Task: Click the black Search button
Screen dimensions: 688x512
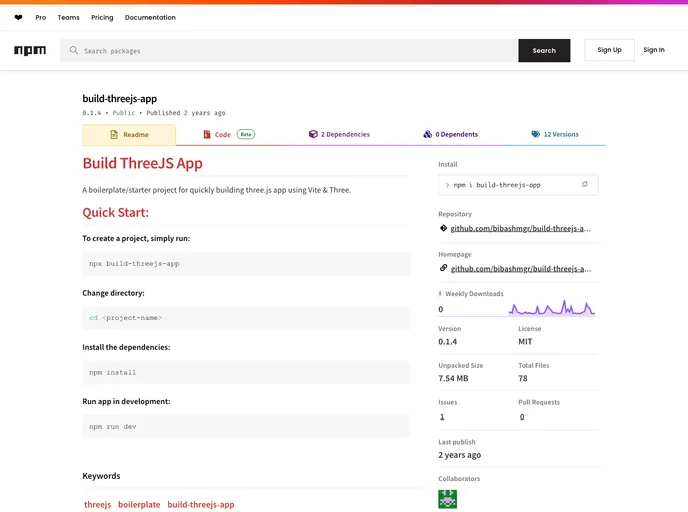Action: [x=544, y=50]
